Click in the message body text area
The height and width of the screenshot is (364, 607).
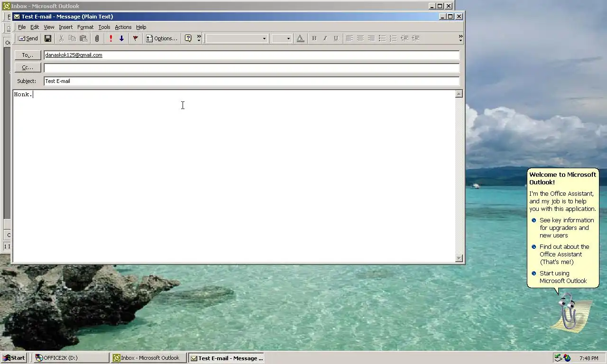tap(234, 176)
